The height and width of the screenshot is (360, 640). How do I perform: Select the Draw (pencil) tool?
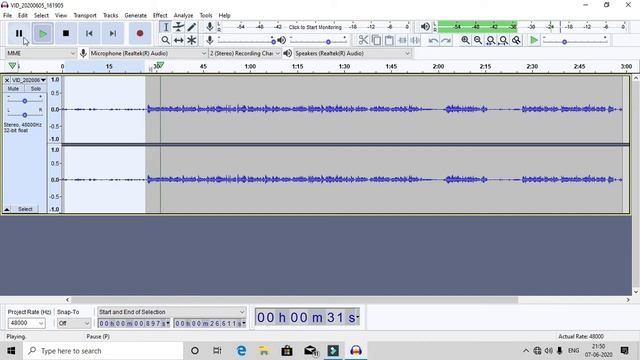coord(191,27)
